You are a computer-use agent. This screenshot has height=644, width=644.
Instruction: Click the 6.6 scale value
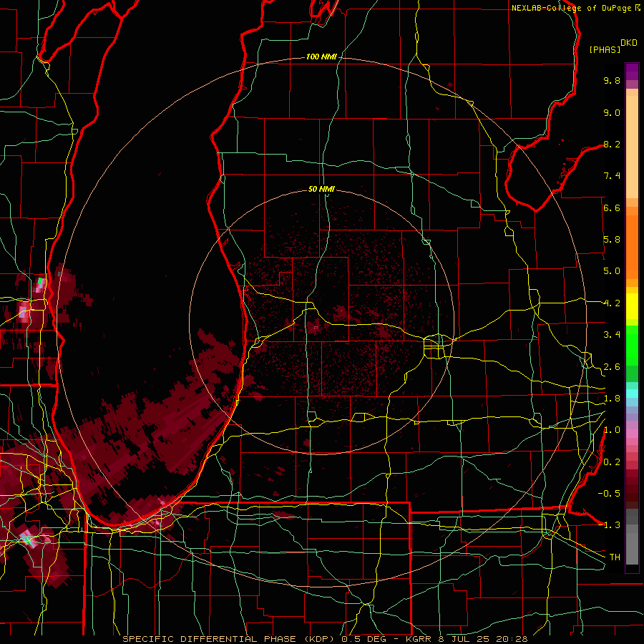pos(612,208)
